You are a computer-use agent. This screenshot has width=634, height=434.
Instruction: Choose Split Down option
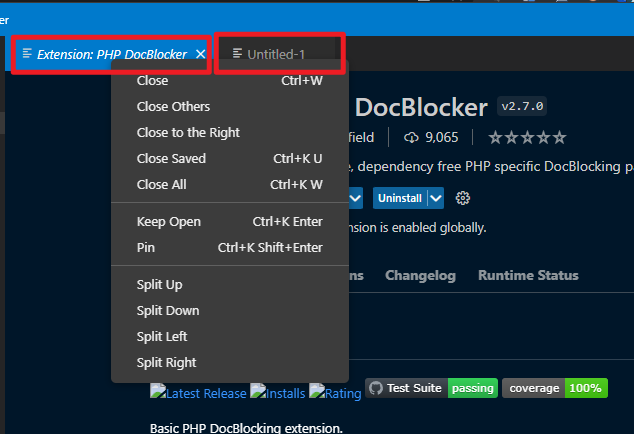coord(230,311)
